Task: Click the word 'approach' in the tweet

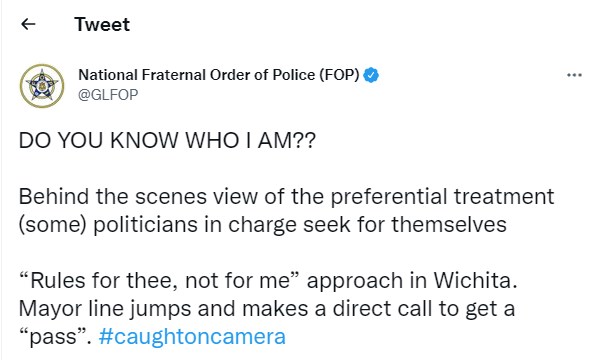Action: coord(355,281)
